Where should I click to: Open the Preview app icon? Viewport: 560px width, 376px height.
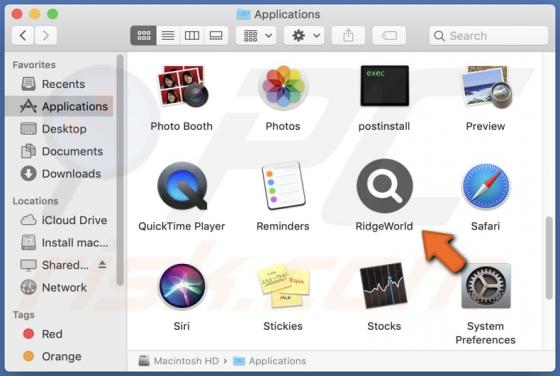tap(486, 87)
